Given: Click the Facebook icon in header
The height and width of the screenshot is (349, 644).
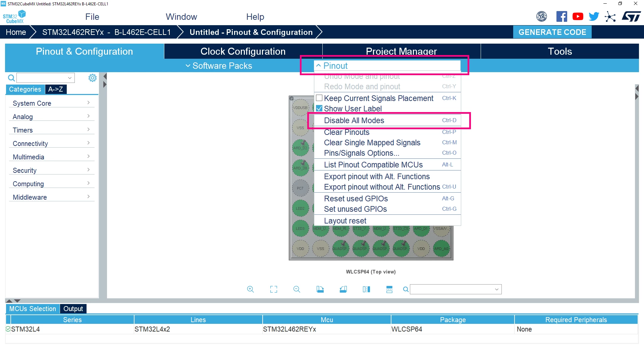Looking at the screenshot, I should 561,16.
